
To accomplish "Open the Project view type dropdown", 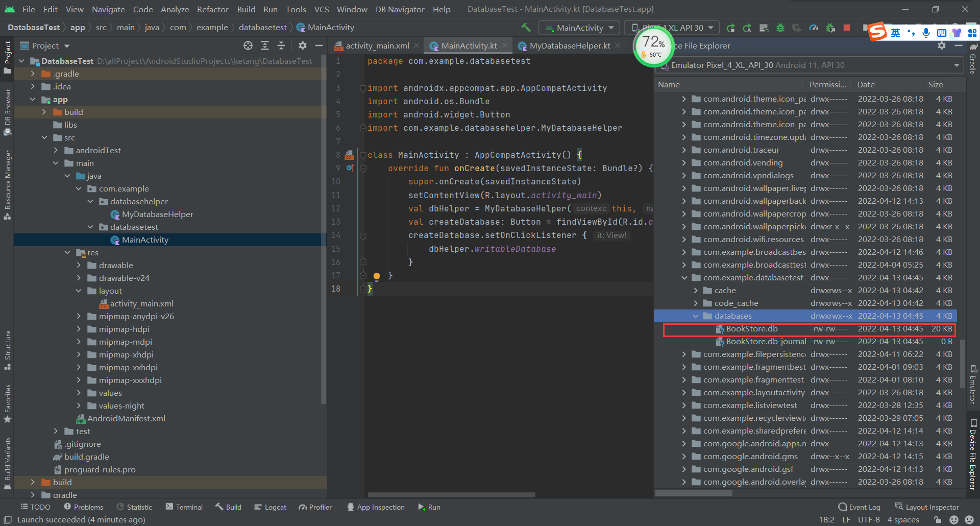I will click(45, 45).
